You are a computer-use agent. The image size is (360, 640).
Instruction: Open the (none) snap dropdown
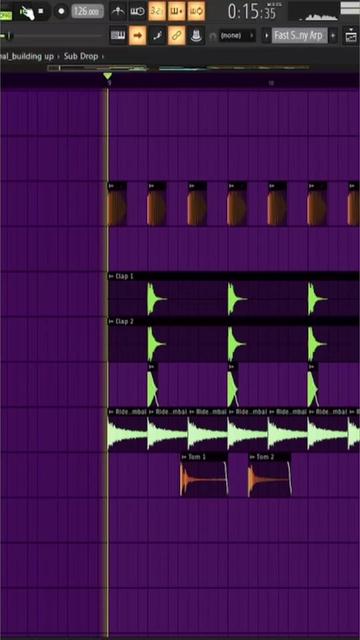[237, 36]
